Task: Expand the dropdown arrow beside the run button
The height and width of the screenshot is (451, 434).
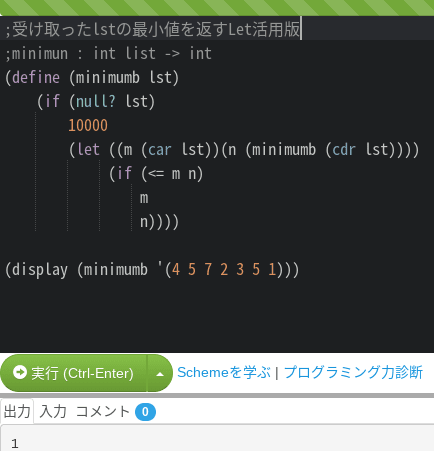Action: tap(160, 374)
